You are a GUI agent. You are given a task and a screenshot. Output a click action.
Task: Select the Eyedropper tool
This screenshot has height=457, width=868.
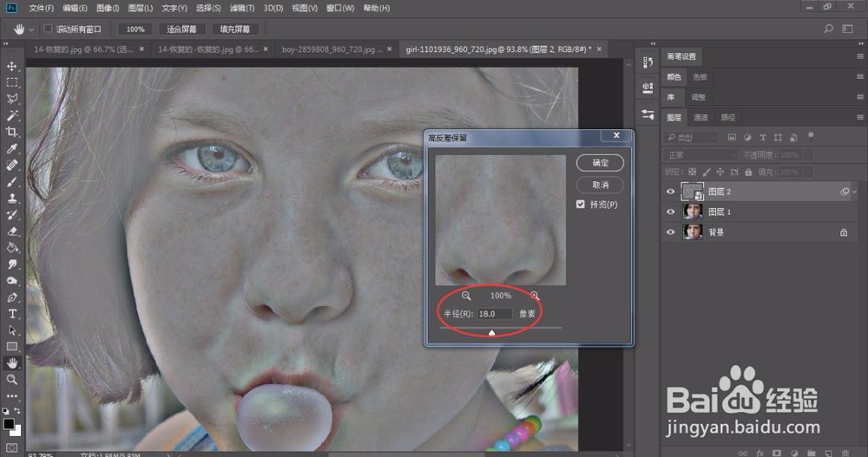point(11,148)
